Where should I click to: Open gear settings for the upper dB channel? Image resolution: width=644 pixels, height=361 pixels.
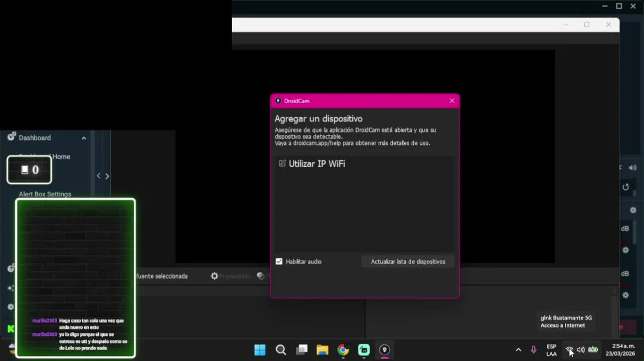click(x=625, y=250)
